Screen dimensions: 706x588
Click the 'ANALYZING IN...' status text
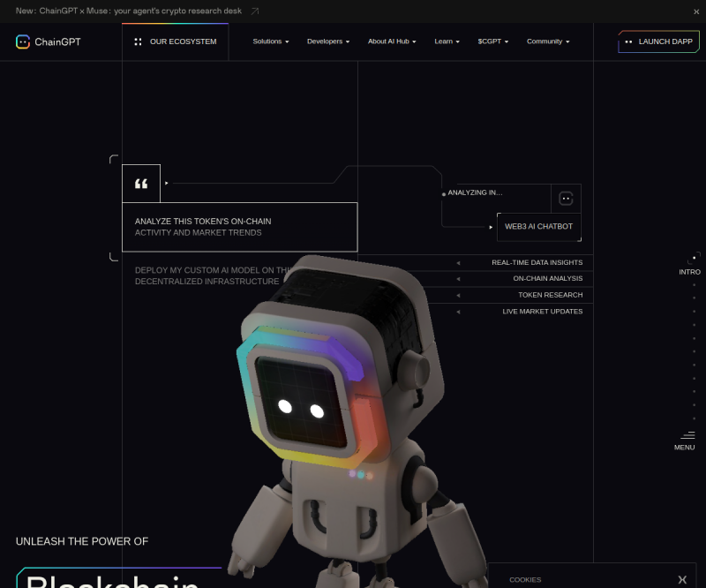pyautogui.click(x=475, y=192)
